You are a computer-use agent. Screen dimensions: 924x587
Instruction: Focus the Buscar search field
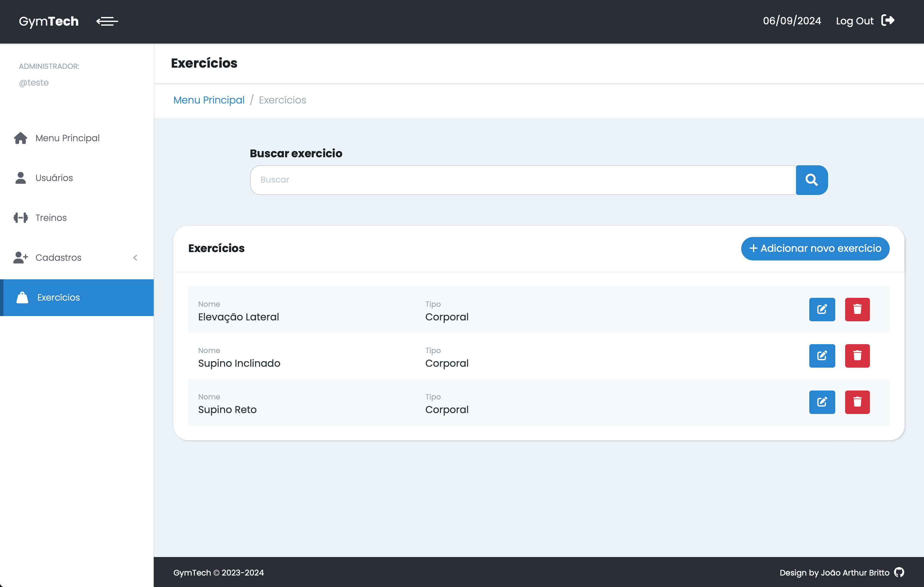click(x=523, y=180)
